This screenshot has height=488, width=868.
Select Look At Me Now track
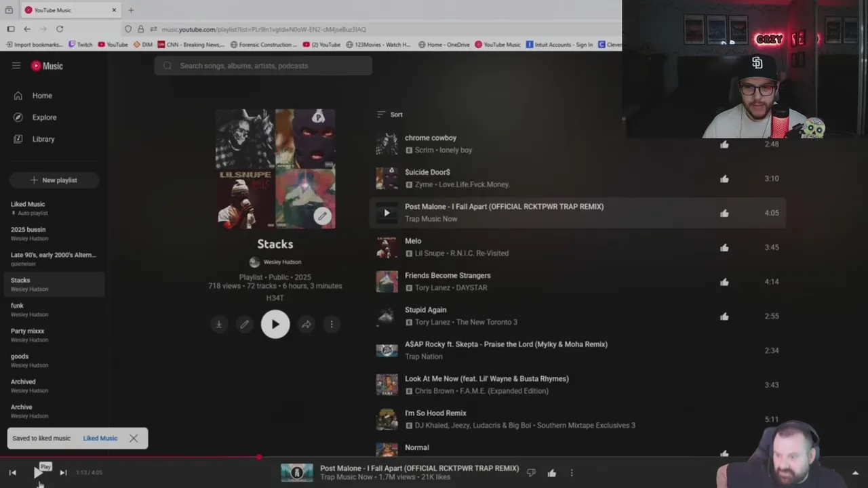[x=486, y=379]
